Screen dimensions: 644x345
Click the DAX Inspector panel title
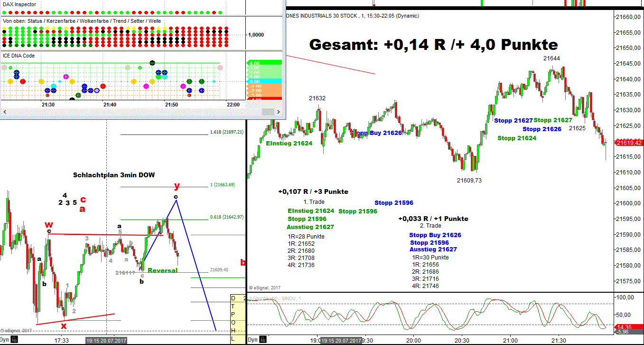19,4
